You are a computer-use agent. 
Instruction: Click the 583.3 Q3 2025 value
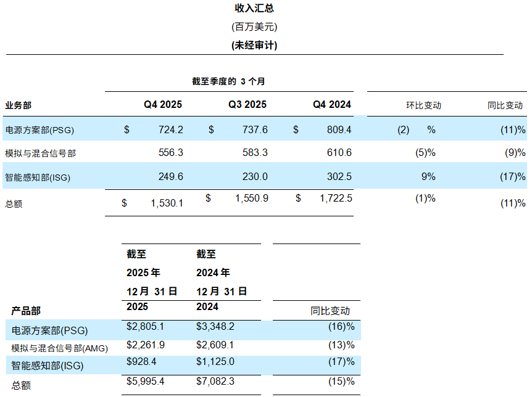coord(255,152)
